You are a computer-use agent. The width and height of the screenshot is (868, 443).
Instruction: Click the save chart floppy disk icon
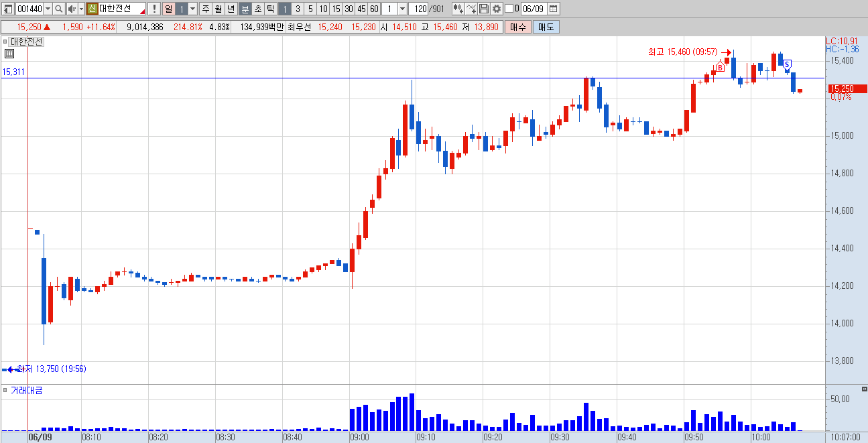(x=484, y=9)
